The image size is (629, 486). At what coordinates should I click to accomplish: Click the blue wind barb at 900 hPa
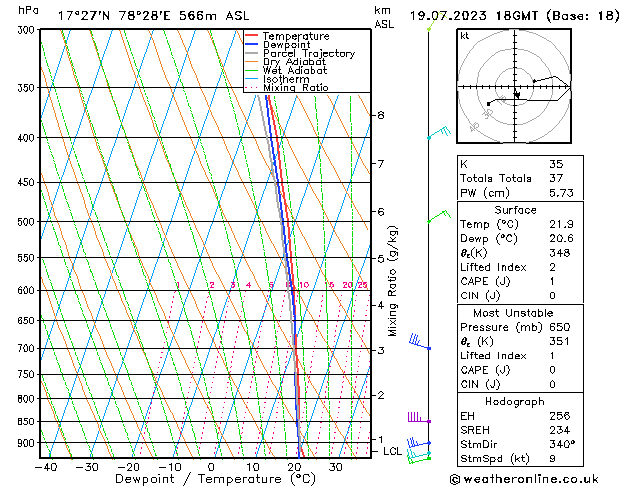coord(418,443)
